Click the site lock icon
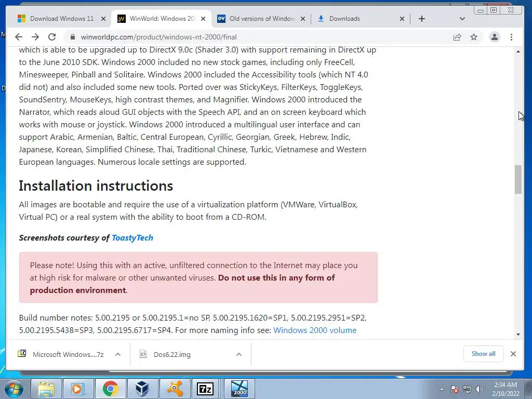Image resolution: width=532 pixels, height=399 pixels. pyautogui.click(x=72, y=37)
